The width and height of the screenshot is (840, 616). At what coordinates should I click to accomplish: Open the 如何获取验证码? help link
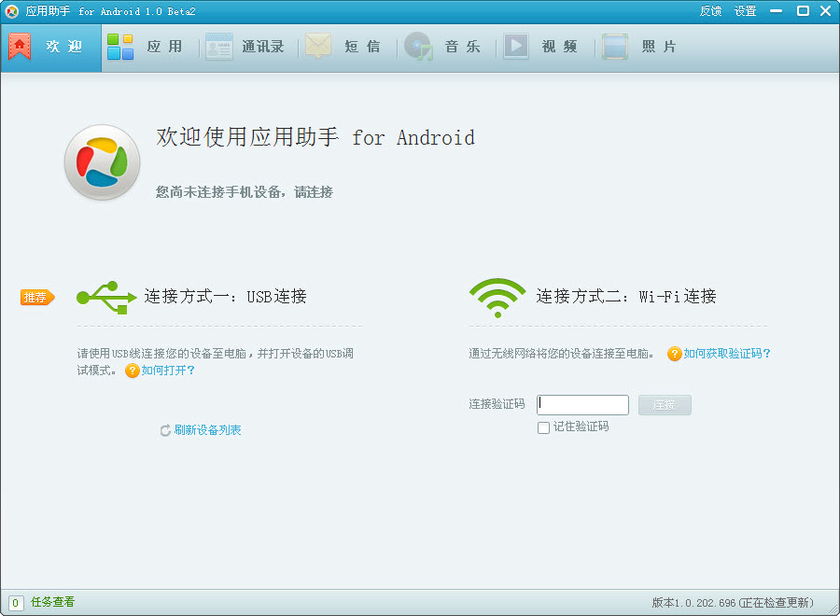727,354
